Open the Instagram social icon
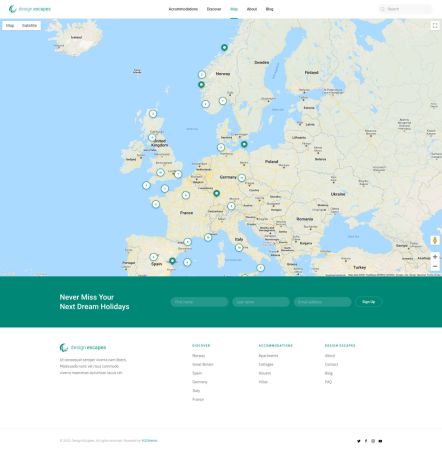The height and width of the screenshot is (453, 442). pos(373,441)
